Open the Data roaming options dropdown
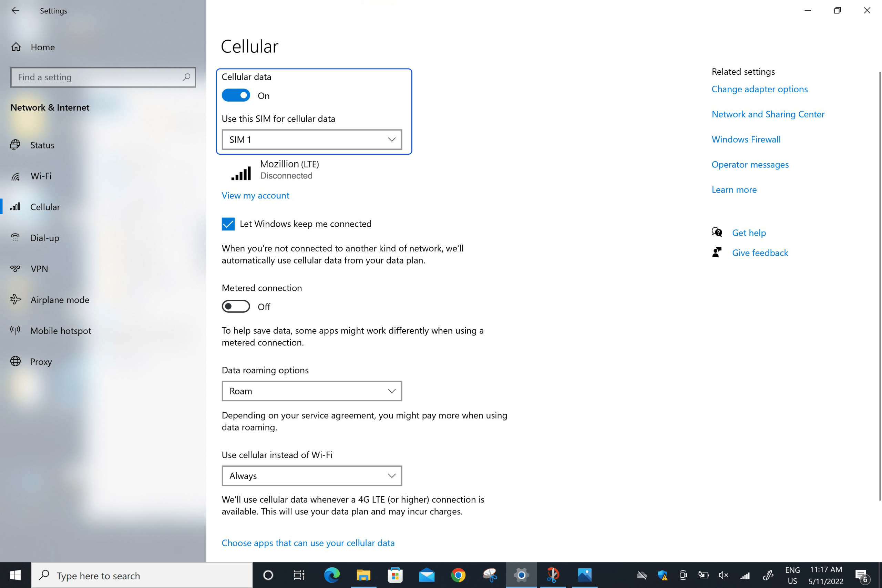This screenshot has height=588, width=882. tap(311, 391)
